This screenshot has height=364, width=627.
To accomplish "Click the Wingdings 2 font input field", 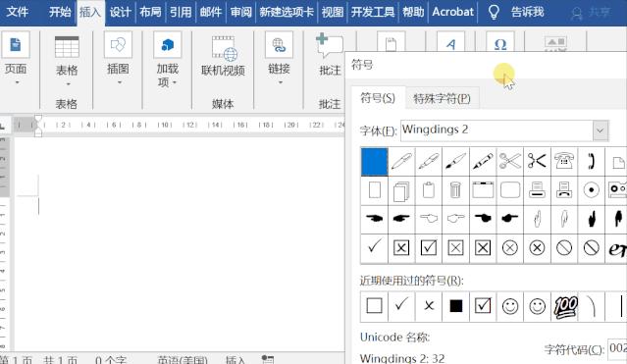I will [x=496, y=130].
